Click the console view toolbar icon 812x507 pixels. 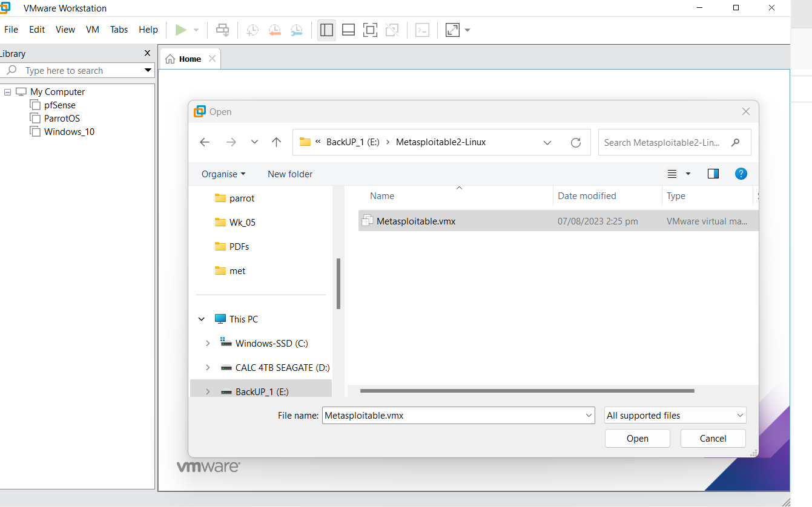(x=423, y=30)
